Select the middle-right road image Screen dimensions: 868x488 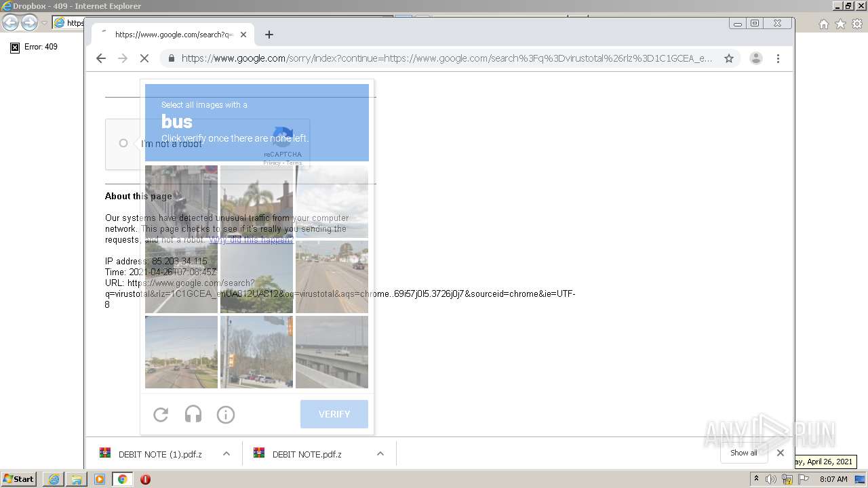tap(332, 277)
